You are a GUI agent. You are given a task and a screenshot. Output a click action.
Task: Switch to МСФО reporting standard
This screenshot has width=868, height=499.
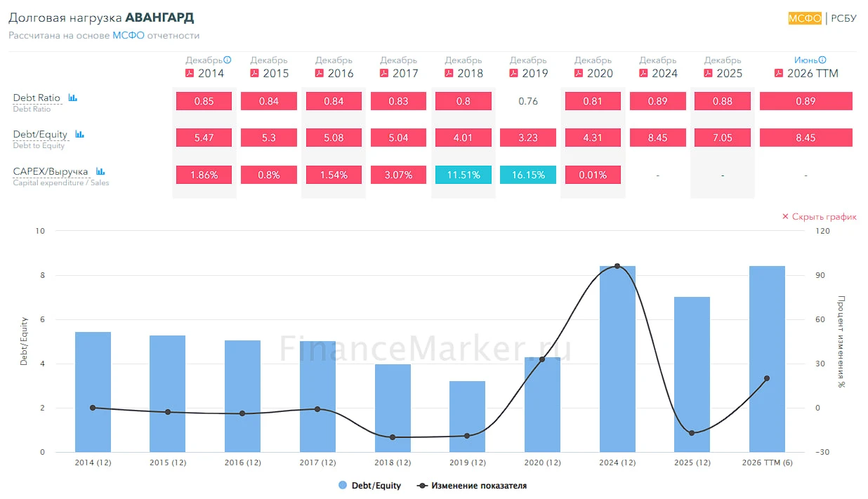pyautogui.click(x=805, y=18)
